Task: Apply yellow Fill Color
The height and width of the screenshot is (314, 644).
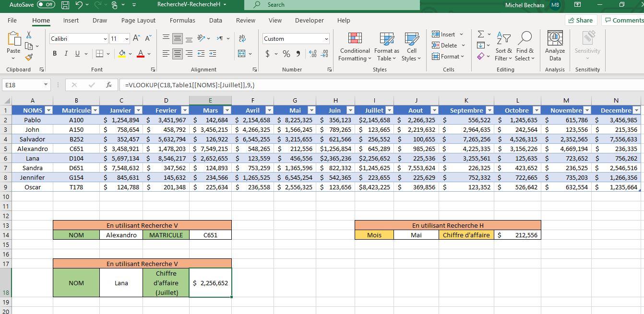Action: 122,54
